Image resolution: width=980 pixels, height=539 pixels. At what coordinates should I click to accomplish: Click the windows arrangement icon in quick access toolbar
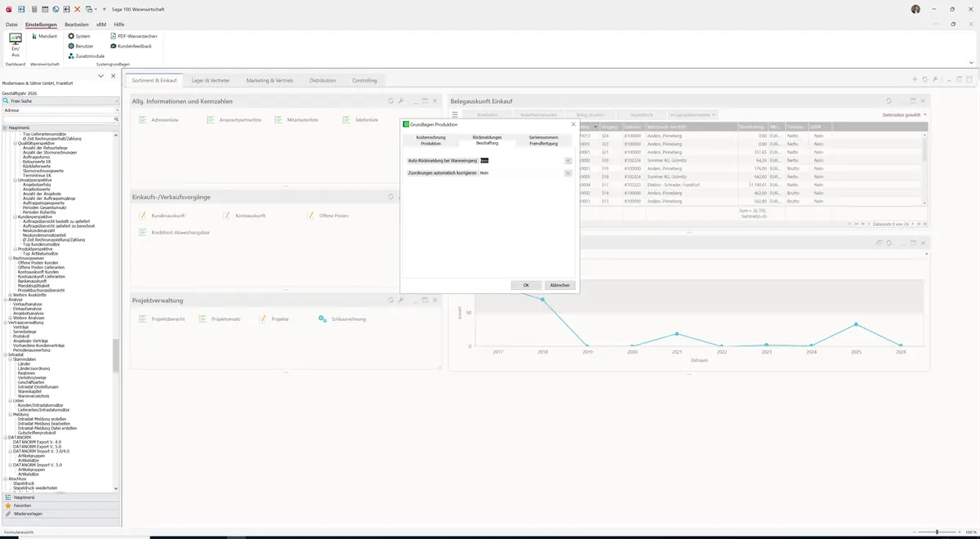click(89, 9)
